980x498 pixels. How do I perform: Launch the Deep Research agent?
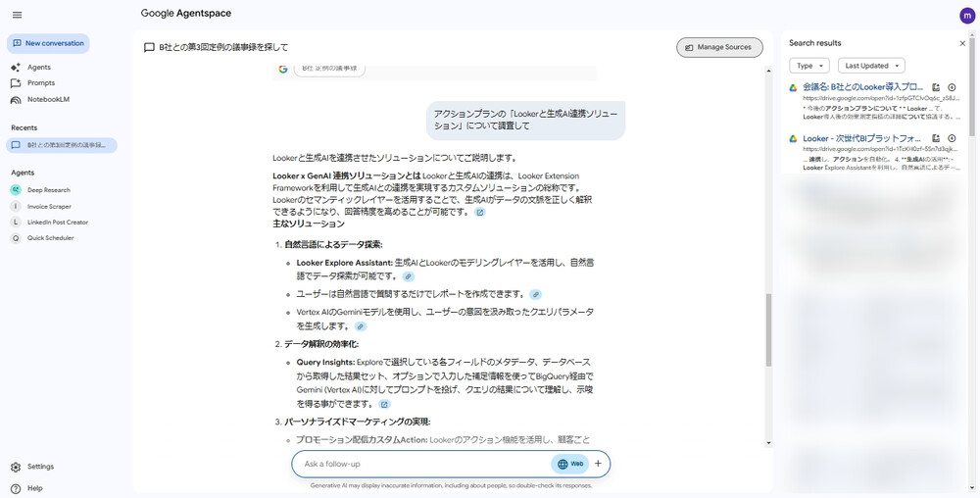49,190
